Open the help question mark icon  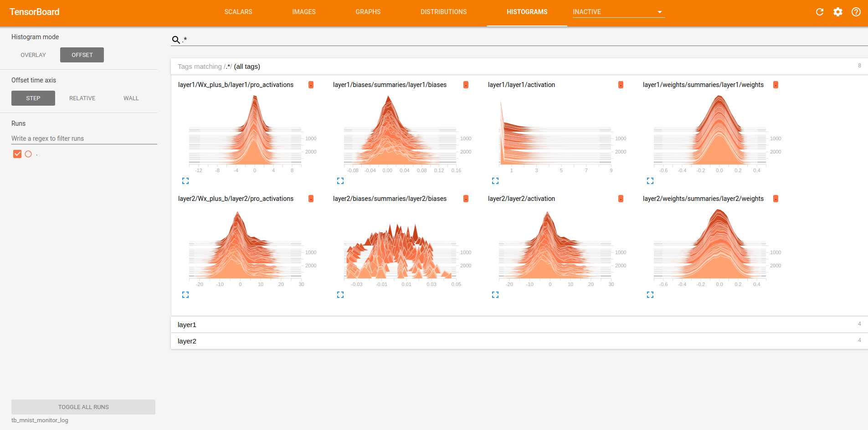point(856,12)
